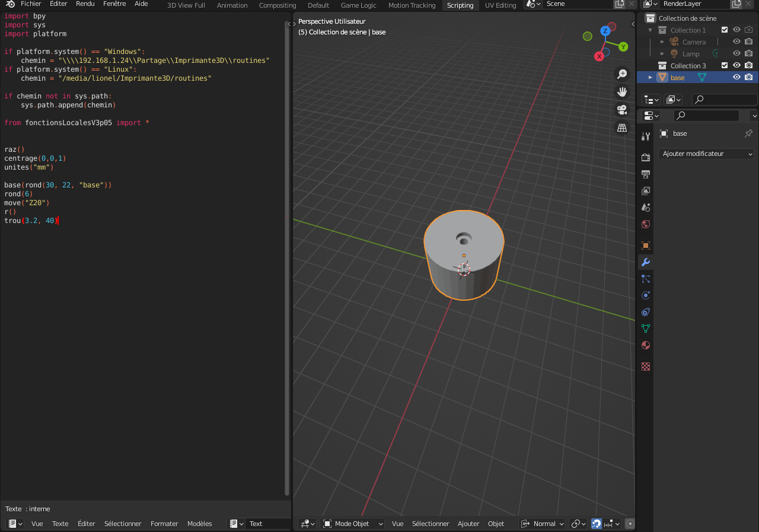Open the Fichier menu
This screenshot has width=759, height=532.
(31, 4)
